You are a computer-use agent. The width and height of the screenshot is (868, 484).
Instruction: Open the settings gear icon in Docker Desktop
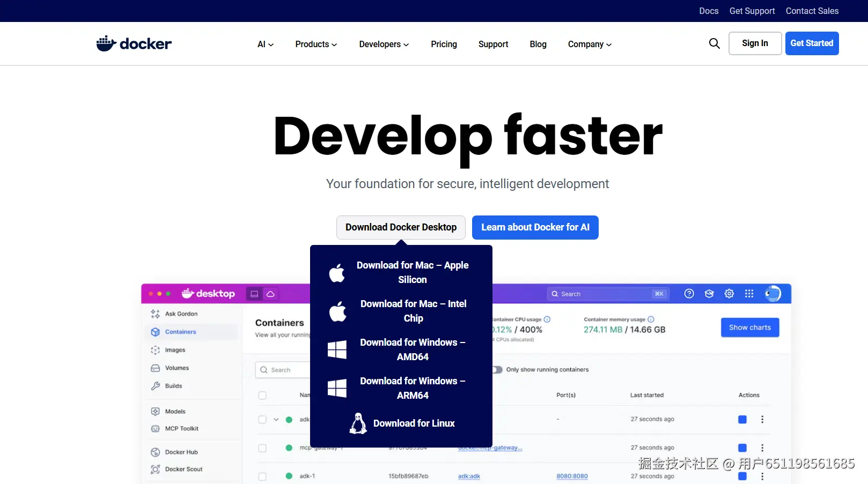[729, 294]
